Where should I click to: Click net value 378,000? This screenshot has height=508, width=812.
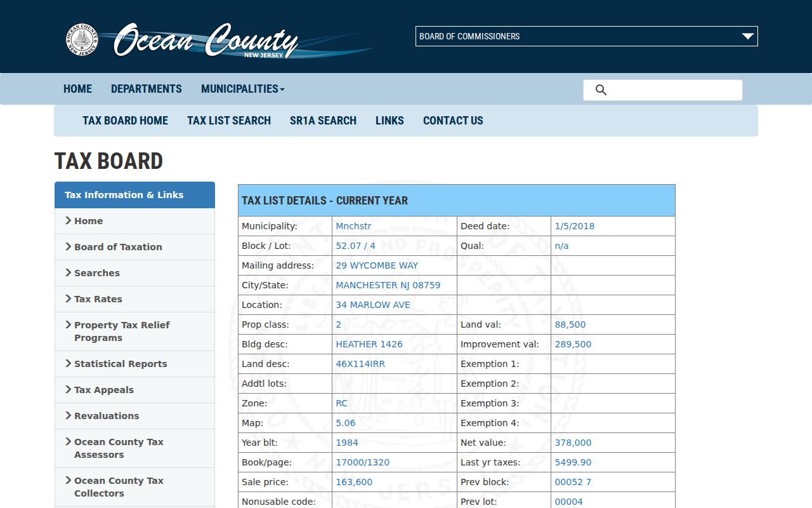(573, 443)
